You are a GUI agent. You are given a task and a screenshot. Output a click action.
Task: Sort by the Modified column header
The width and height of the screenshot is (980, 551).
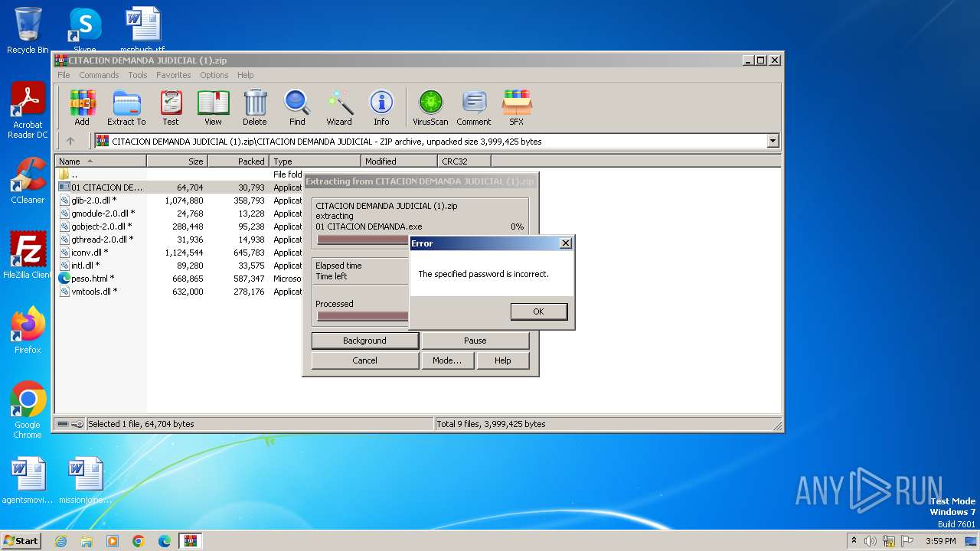[x=399, y=161]
